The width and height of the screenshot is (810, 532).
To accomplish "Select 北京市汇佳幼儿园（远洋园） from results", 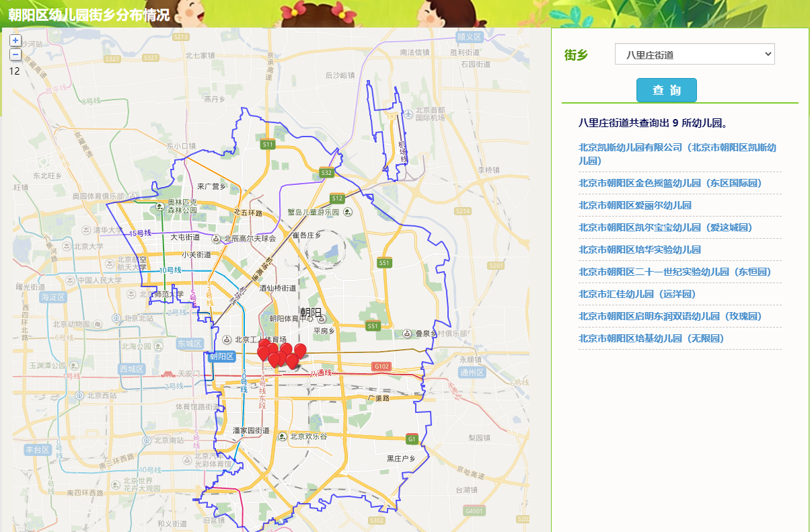I will point(636,294).
